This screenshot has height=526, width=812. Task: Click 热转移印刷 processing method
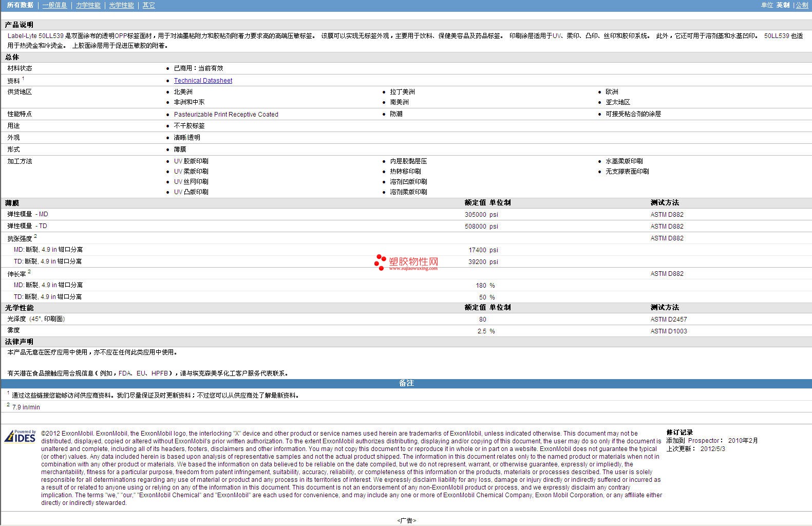[405, 172]
